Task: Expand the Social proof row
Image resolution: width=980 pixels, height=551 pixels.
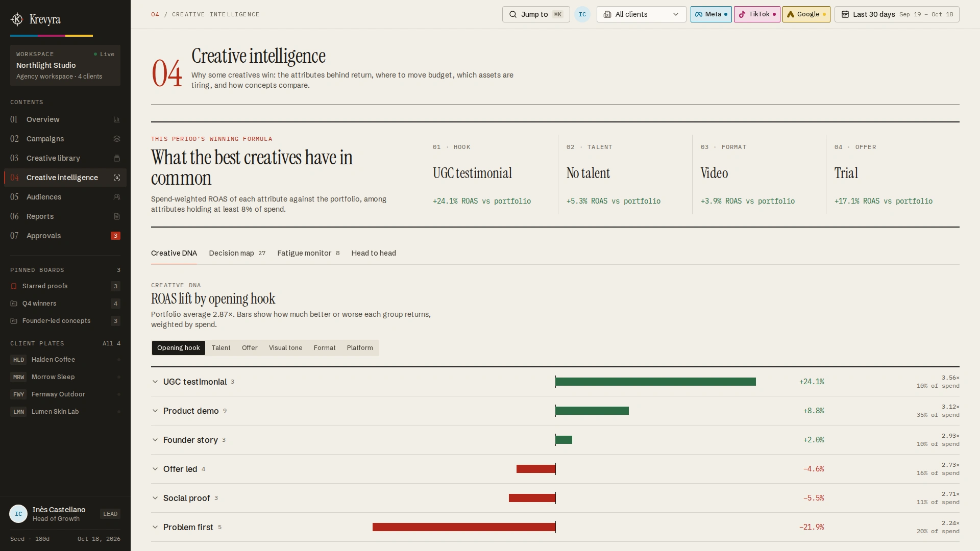Action: [555, 498]
